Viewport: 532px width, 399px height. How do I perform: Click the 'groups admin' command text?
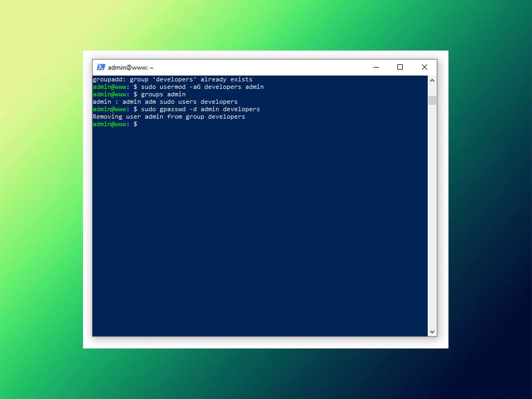coord(163,94)
